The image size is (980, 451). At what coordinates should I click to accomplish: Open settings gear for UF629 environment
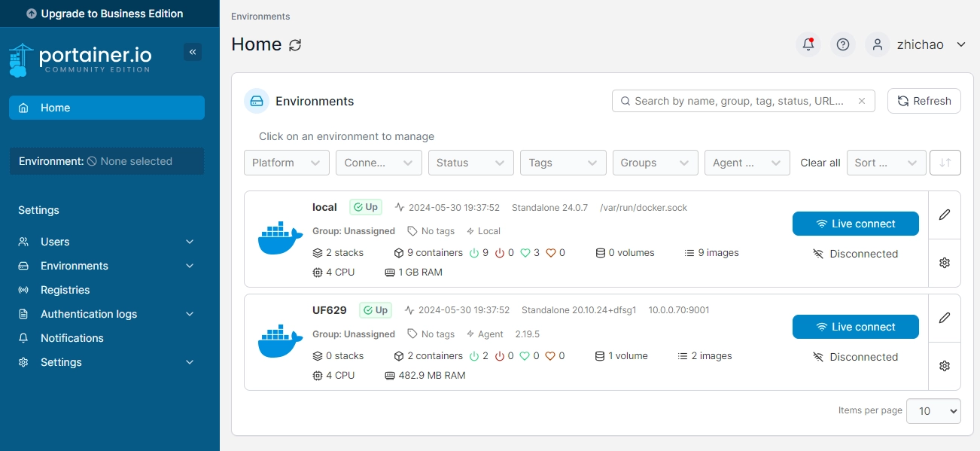pos(945,366)
